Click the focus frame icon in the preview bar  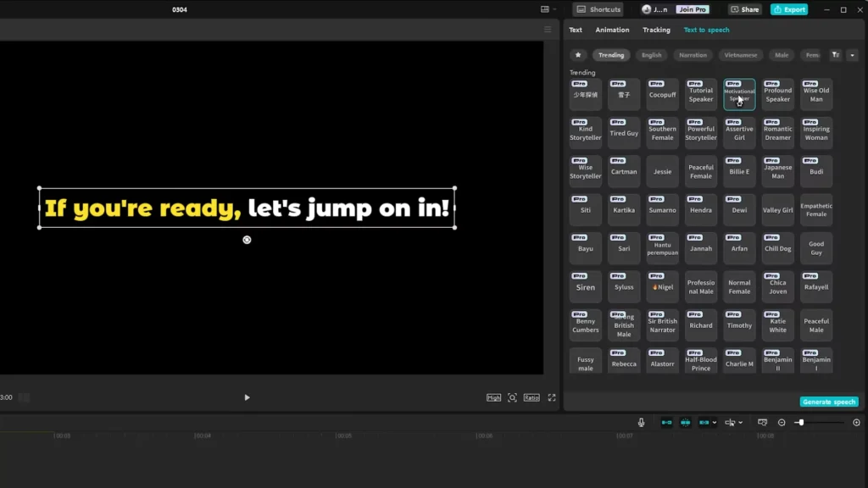tap(510, 396)
